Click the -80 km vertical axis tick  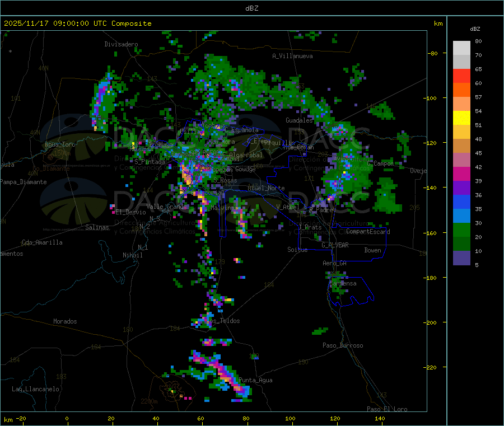tap(433, 53)
